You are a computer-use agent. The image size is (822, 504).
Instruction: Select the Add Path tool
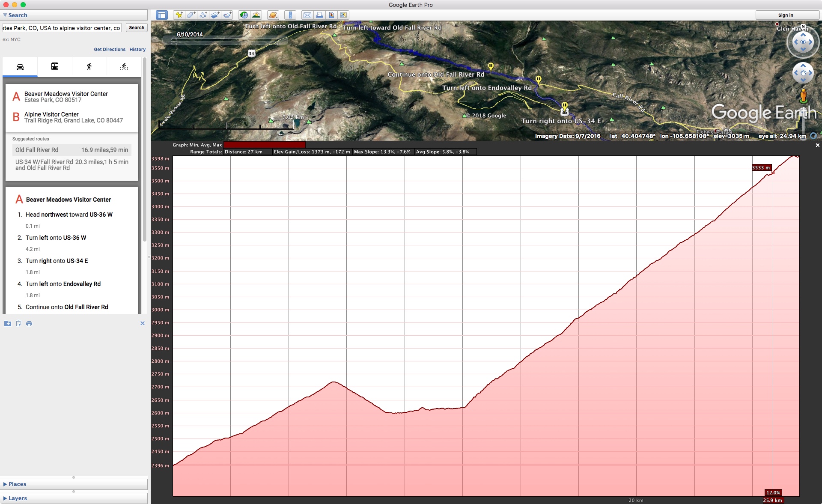click(x=203, y=15)
